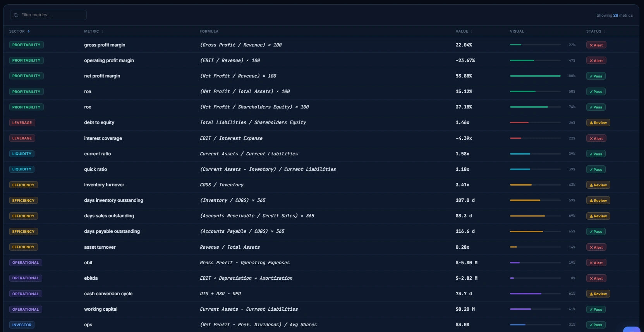Click the progress bar for asset turnover
Screen dimensions: 644x332
pos(535,247)
